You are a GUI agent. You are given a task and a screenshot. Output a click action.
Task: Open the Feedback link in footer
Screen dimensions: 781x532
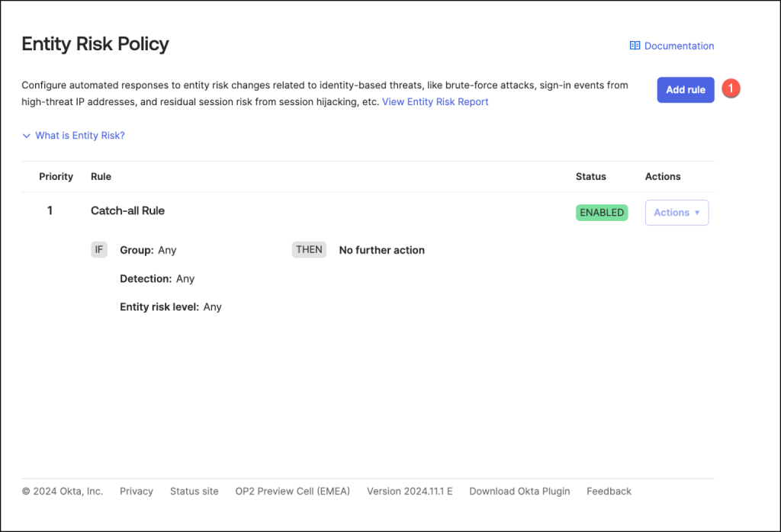tap(609, 491)
